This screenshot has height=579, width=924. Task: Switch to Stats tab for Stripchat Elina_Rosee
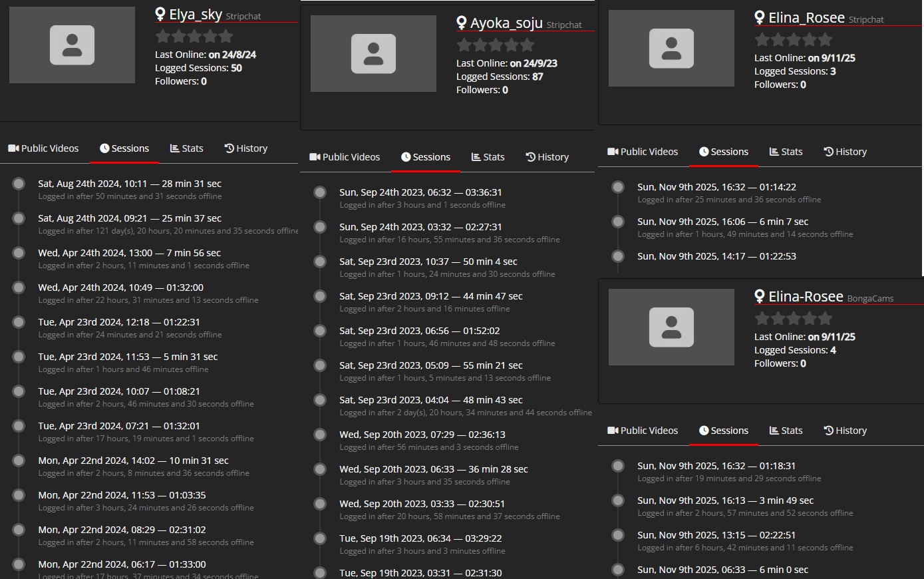(786, 152)
